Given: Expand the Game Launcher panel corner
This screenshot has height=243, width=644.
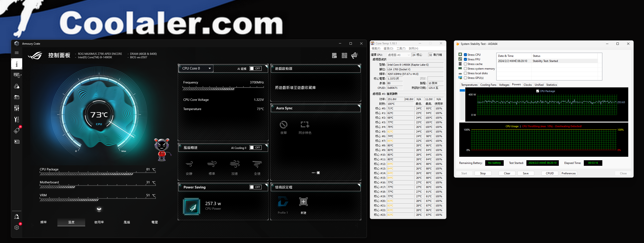Looking at the screenshot, I should 359,66.
